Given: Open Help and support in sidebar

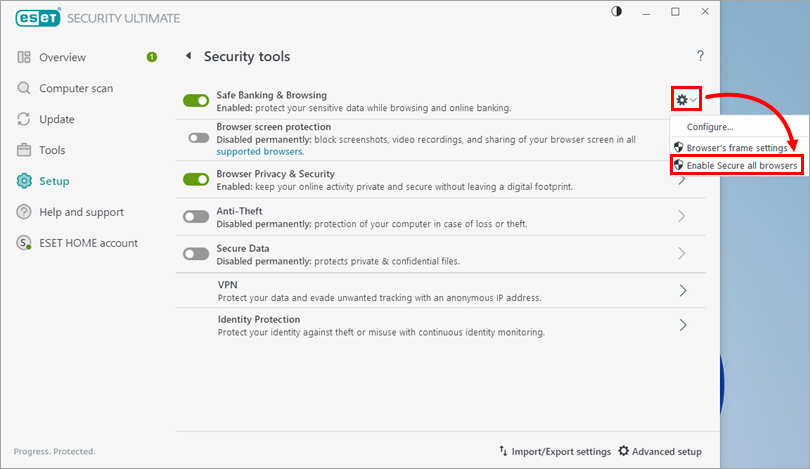Looking at the screenshot, I should click(82, 212).
